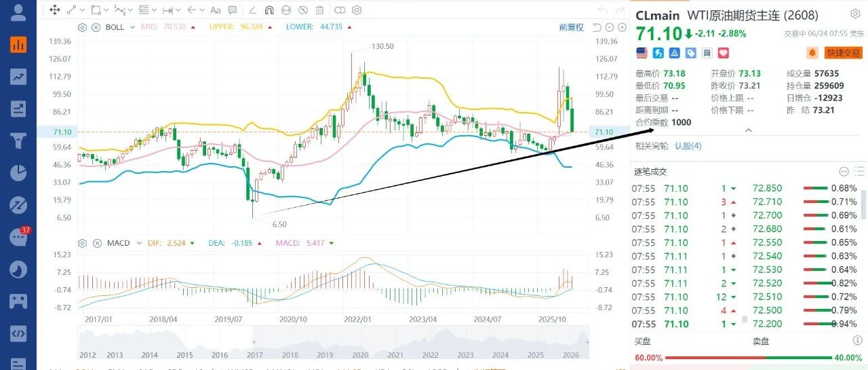Screen dimensions: 868x370
Task: Toggle the 前复权 price adjustment option
Action: (x=571, y=27)
